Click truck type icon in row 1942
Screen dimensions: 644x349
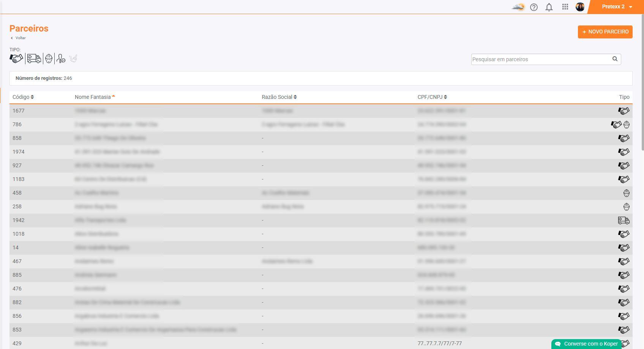click(x=623, y=220)
